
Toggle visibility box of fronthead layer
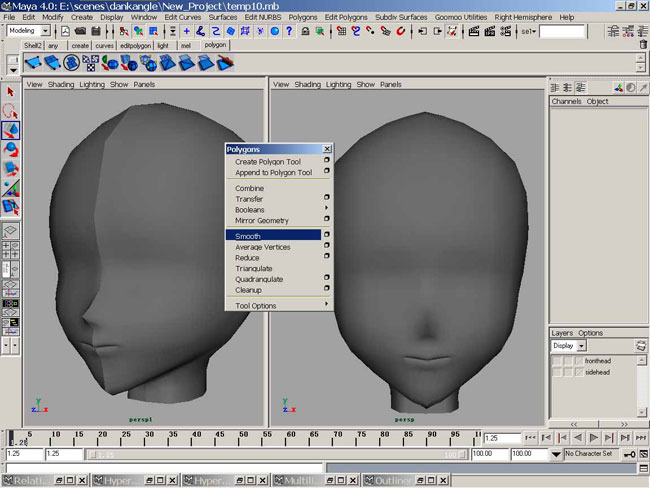pos(557,361)
